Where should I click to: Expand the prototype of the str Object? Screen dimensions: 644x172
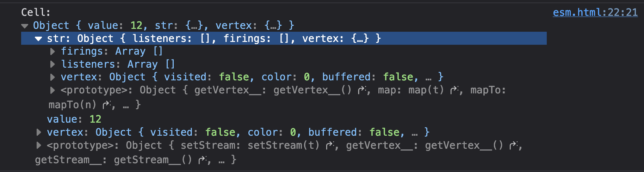tap(52, 90)
